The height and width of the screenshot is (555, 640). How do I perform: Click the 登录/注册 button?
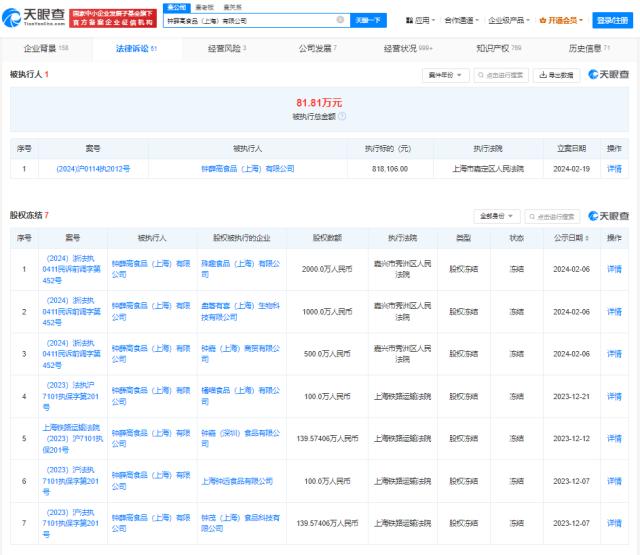coord(612,20)
